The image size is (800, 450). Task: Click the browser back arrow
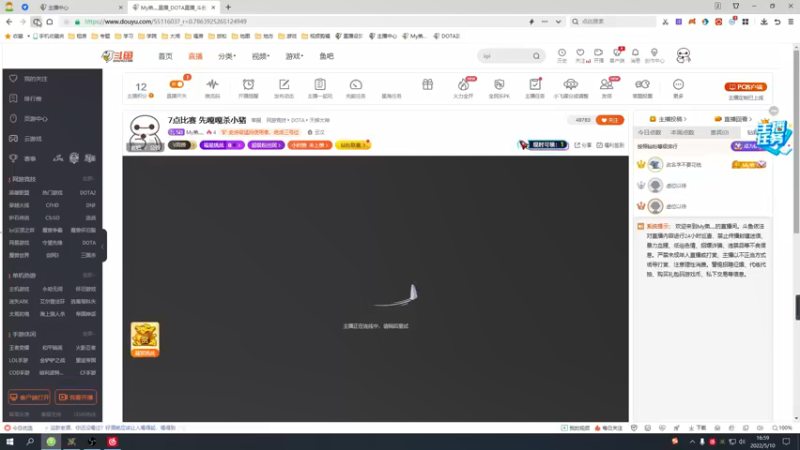[9, 22]
